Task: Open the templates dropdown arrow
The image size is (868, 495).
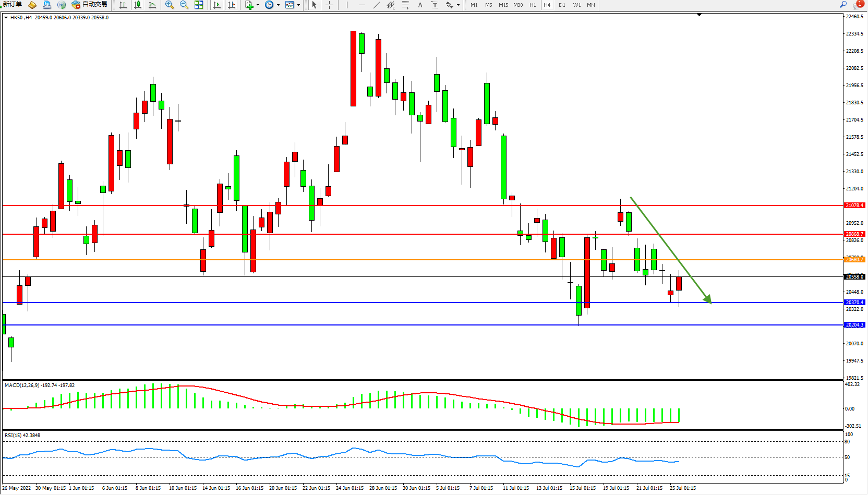Action: pos(298,5)
